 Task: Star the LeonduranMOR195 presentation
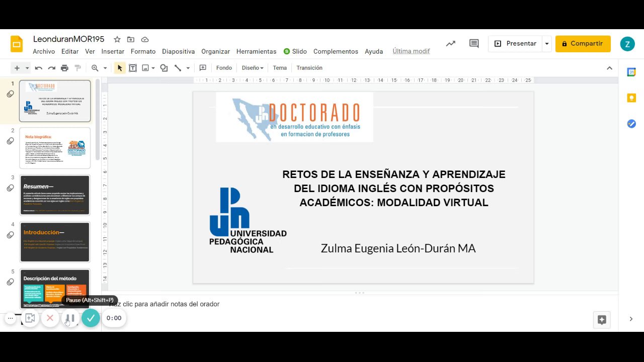point(117,39)
